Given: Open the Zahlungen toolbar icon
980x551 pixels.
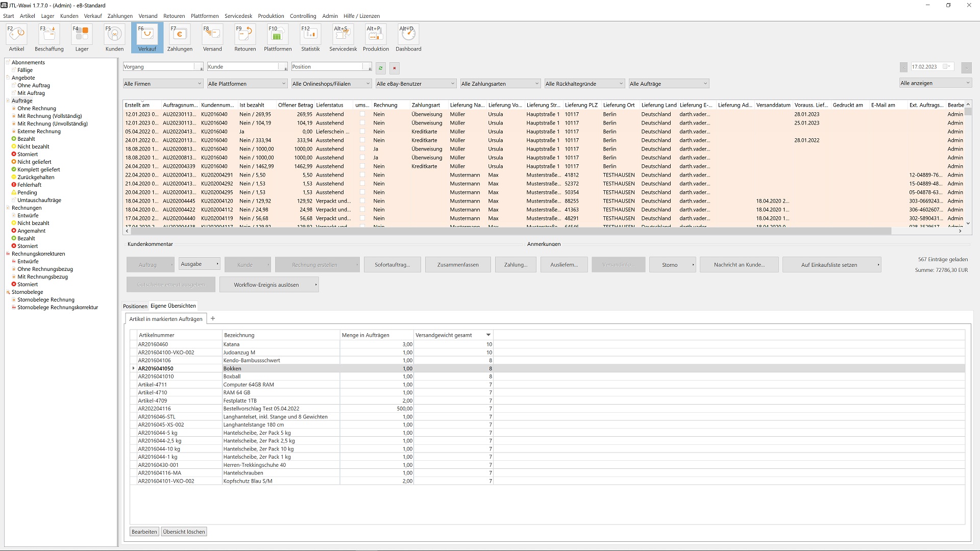Looking at the screenshot, I should [180, 38].
